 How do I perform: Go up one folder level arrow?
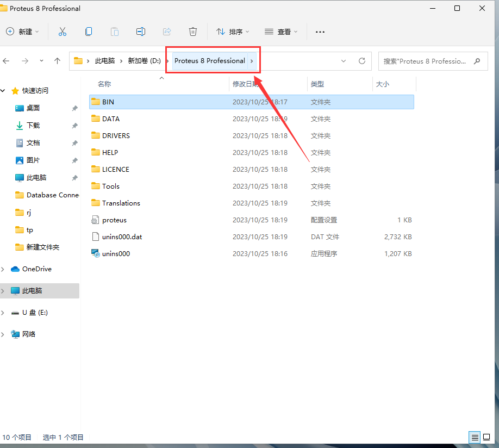point(57,61)
